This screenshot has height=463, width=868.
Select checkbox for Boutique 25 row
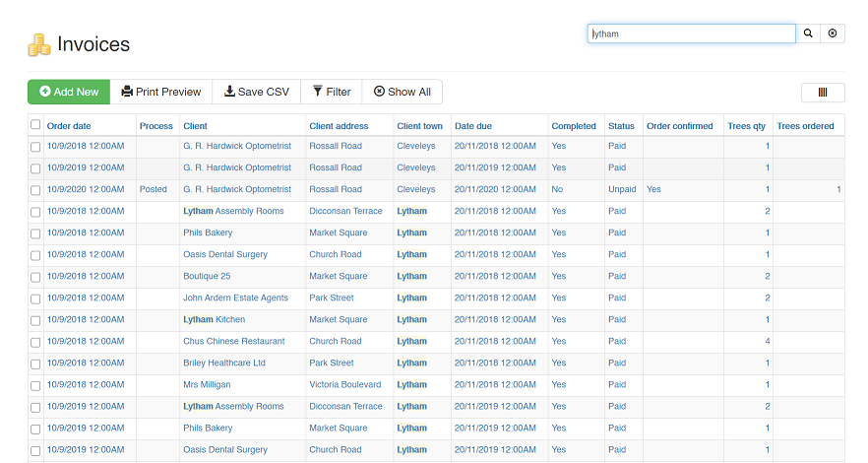point(35,277)
